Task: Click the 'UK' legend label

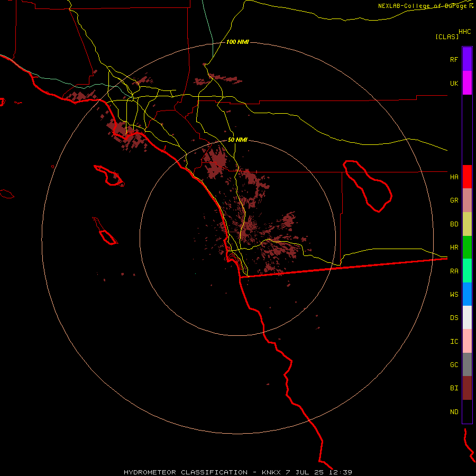Action: tap(454, 83)
